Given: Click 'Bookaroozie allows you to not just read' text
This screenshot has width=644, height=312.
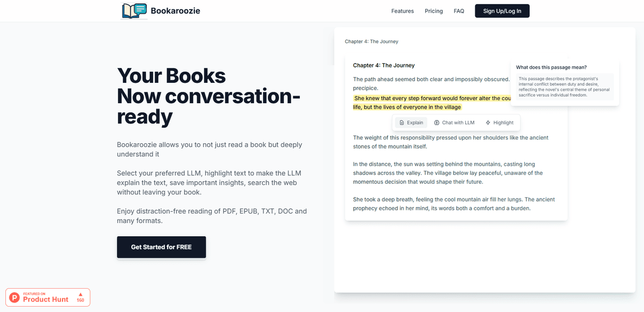Looking at the screenshot, I should coord(209,150).
